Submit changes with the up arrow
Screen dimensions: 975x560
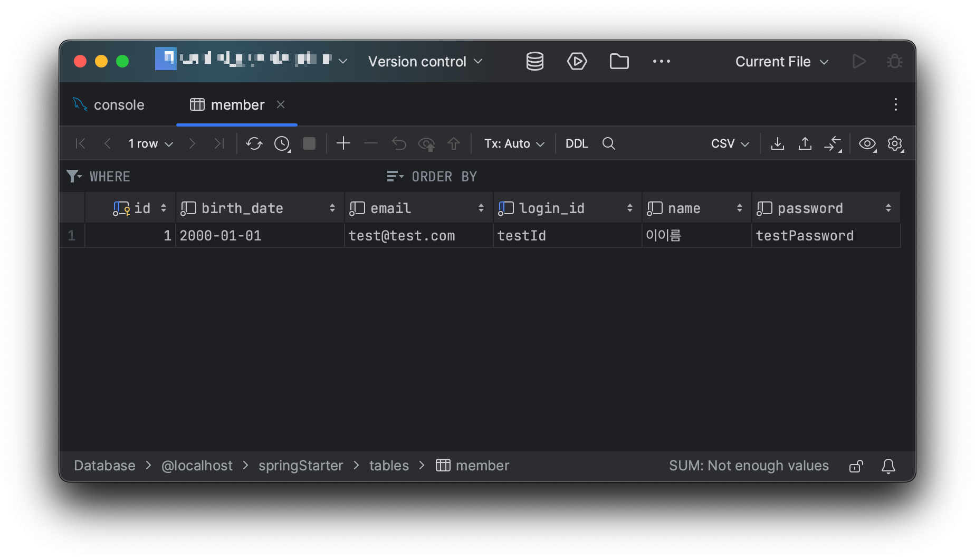[x=454, y=143]
